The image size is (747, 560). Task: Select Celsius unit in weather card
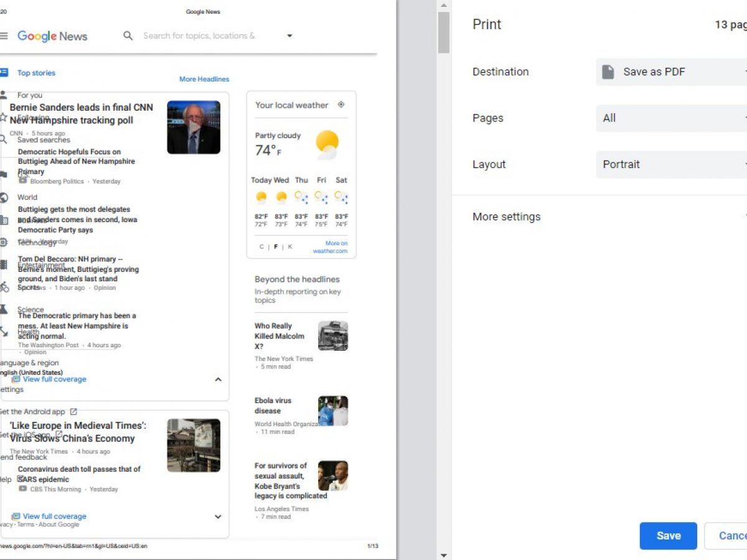coord(261,247)
